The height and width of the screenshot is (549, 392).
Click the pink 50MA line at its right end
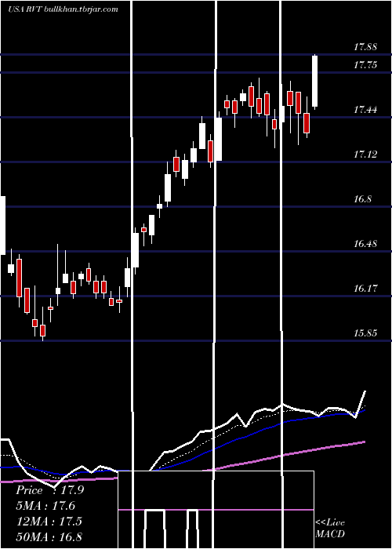364,442
